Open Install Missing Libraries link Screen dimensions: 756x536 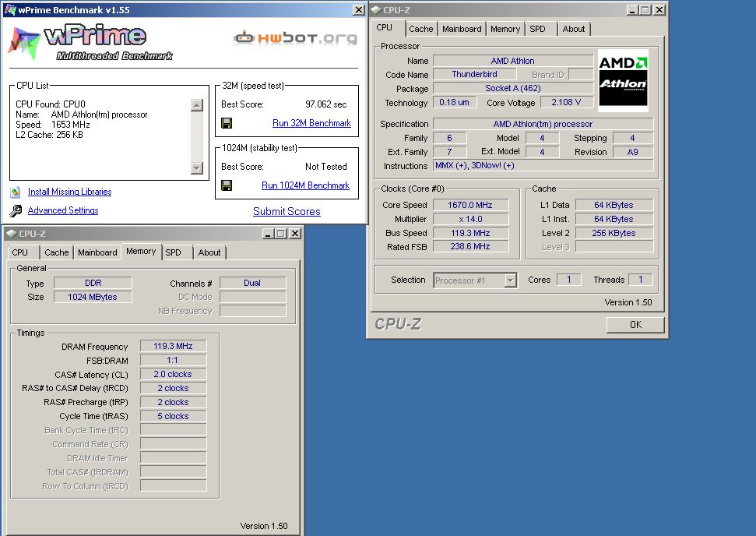point(69,192)
